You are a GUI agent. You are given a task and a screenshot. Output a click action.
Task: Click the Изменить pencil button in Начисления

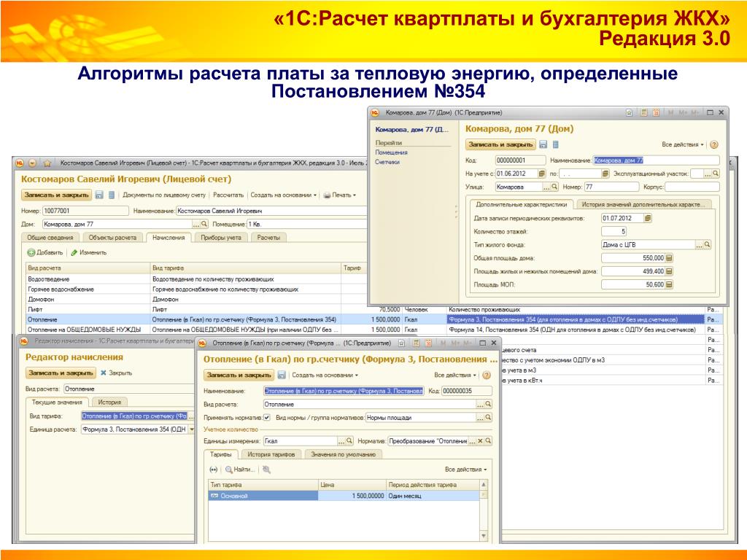click(88, 252)
